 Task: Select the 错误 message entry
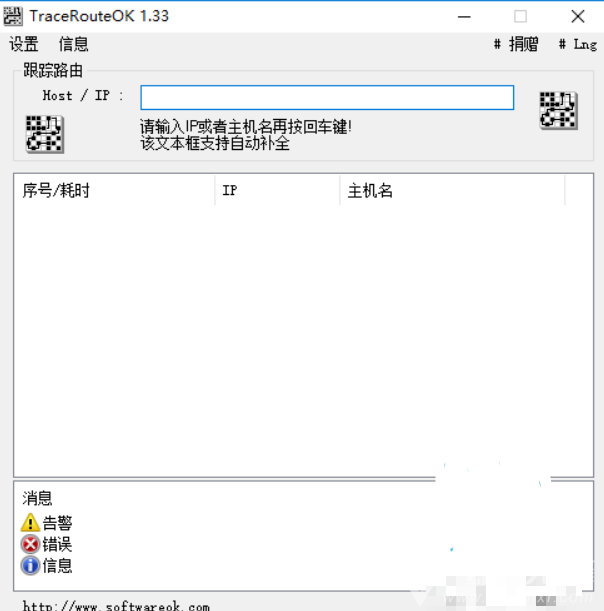pos(57,544)
